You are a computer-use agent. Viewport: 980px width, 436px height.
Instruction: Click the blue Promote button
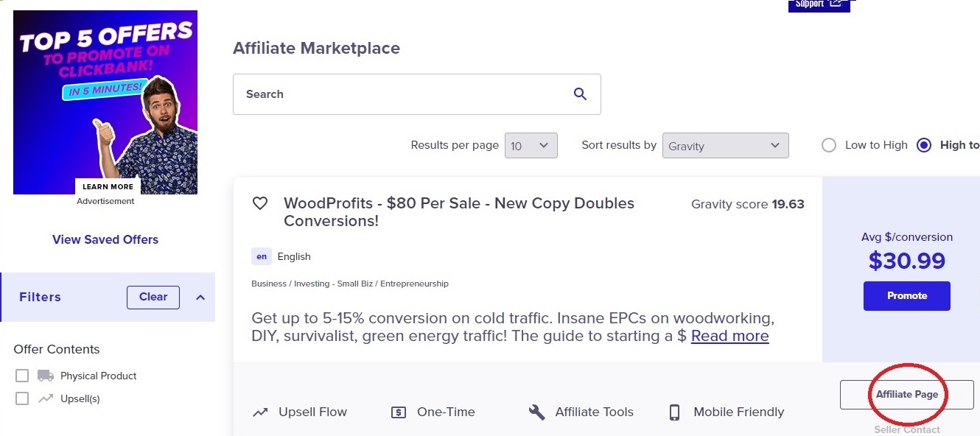click(x=907, y=295)
